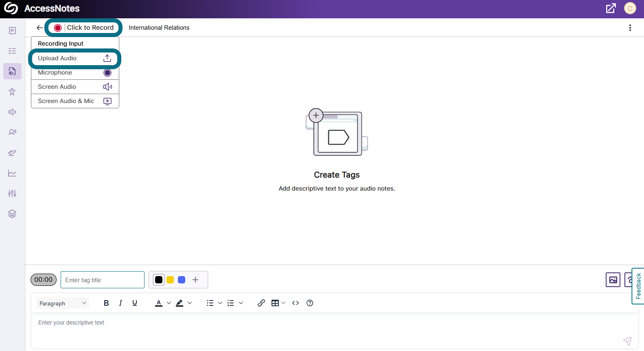The image size is (644, 351).
Task: Click the open-in-new-window icon in header
Action: pos(611,9)
